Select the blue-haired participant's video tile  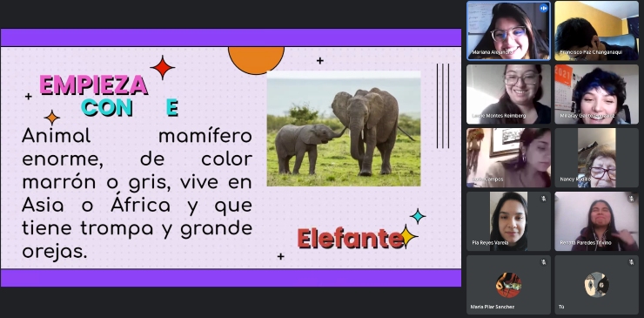click(x=596, y=94)
